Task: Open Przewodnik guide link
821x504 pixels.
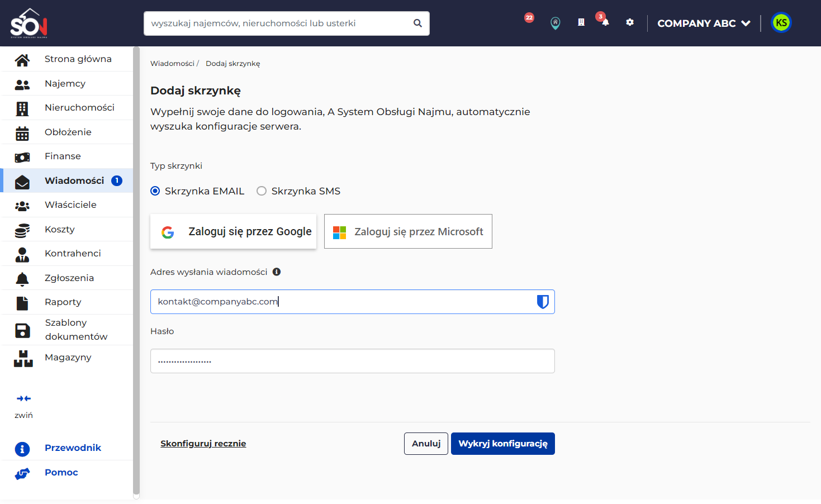Action: click(x=73, y=448)
